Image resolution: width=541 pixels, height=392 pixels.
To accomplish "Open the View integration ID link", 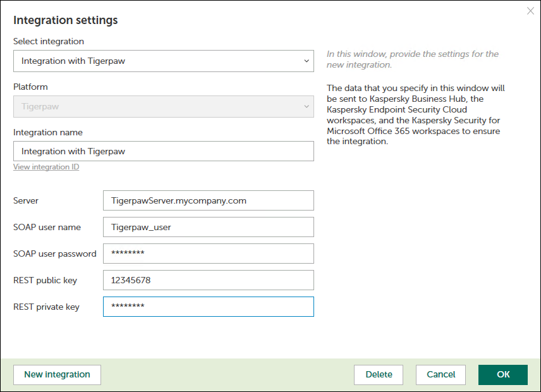I will click(46, 167).
